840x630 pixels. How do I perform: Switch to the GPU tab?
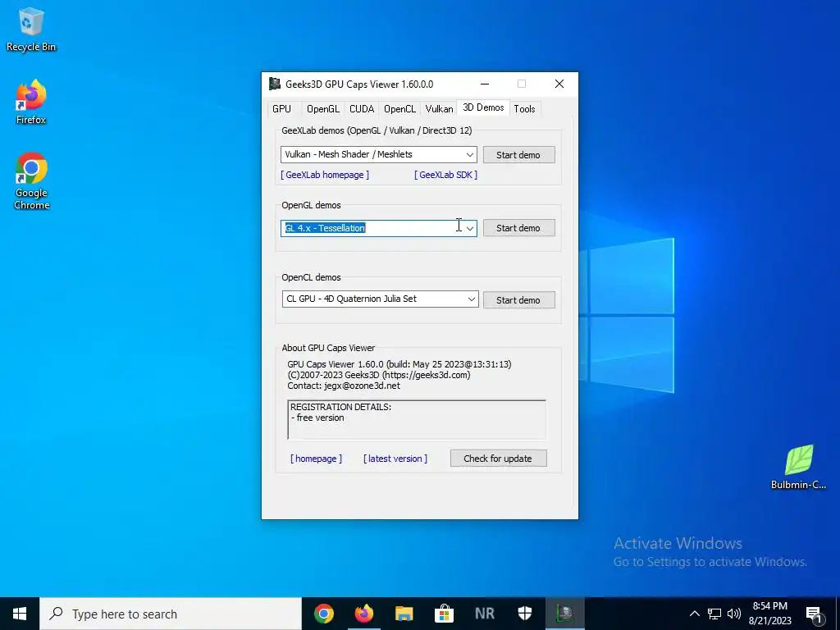282,109
